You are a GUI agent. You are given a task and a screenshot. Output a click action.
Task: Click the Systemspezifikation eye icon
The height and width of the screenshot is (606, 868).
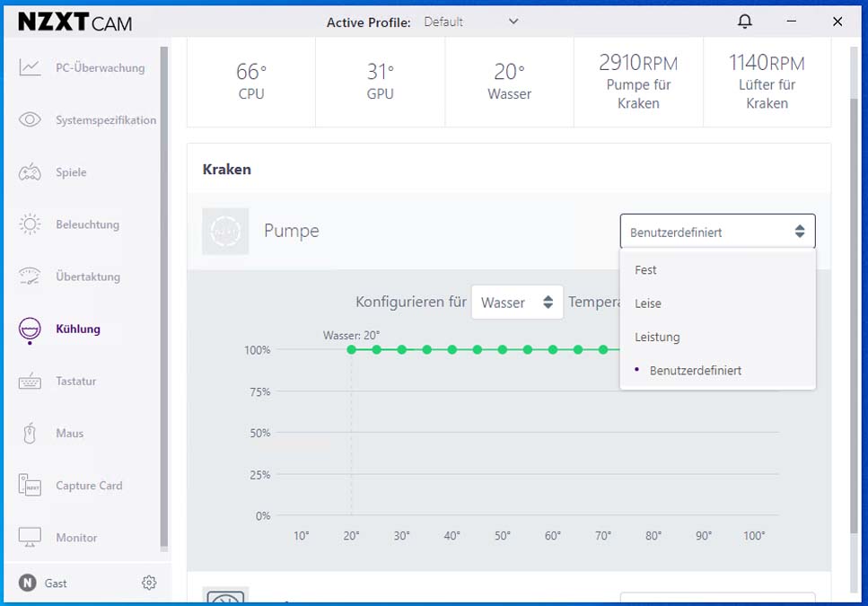[x=30, y=119]
